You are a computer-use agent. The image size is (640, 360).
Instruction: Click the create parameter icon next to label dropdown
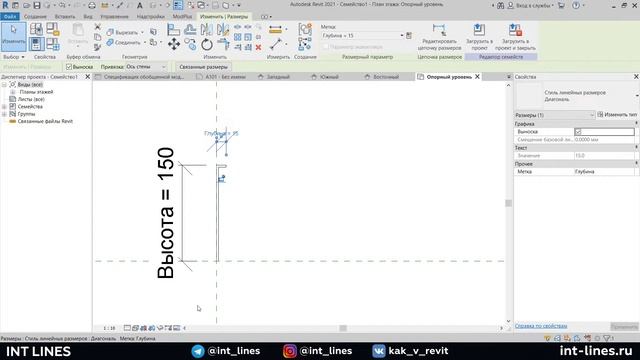409,36
